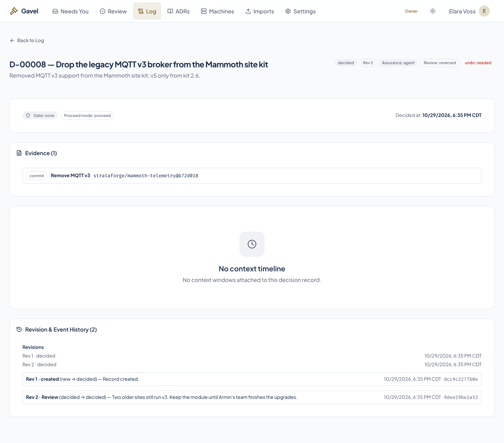Click the shield icon in Gate: none badge
Screen dimensions: 504x443
point(28,115)
